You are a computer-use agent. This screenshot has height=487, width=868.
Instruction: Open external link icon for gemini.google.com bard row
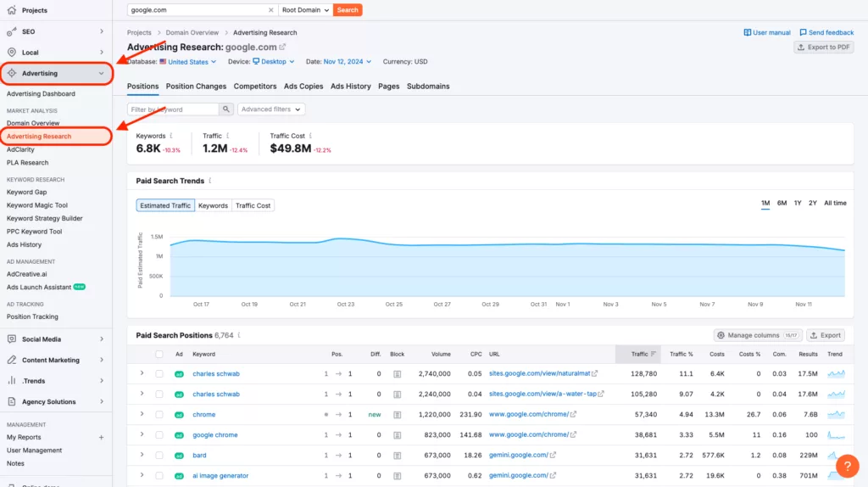point(553,455)
